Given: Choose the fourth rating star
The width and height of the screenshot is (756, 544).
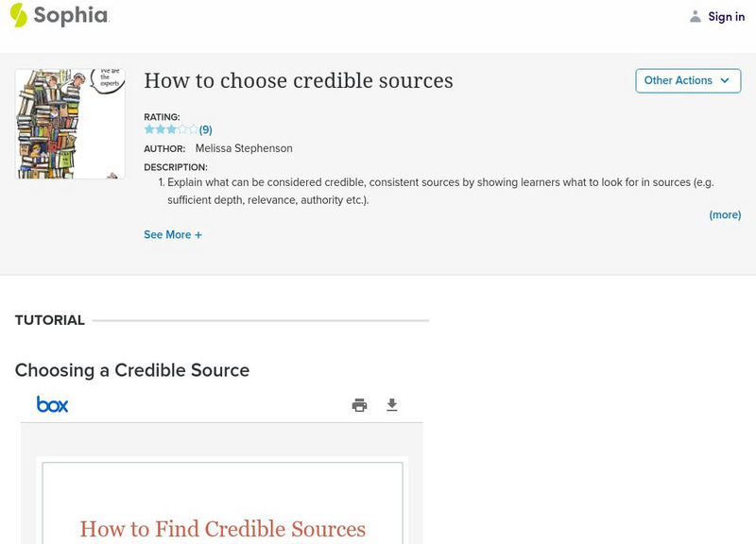Looking at the screenshot, I should tap(183, 129).
